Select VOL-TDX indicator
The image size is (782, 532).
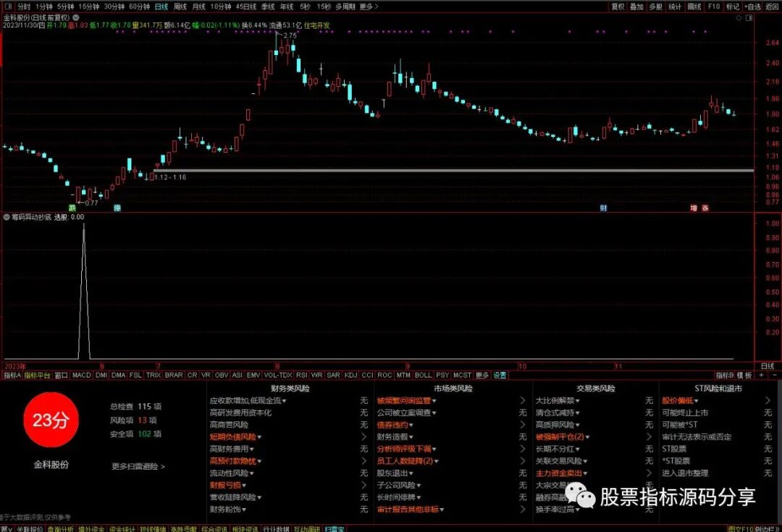point(278,375)
